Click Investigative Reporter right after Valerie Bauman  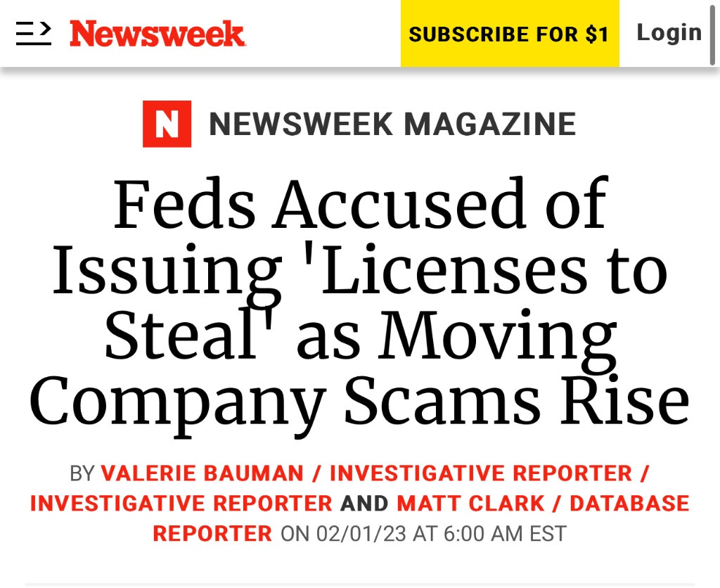point(481,473)
